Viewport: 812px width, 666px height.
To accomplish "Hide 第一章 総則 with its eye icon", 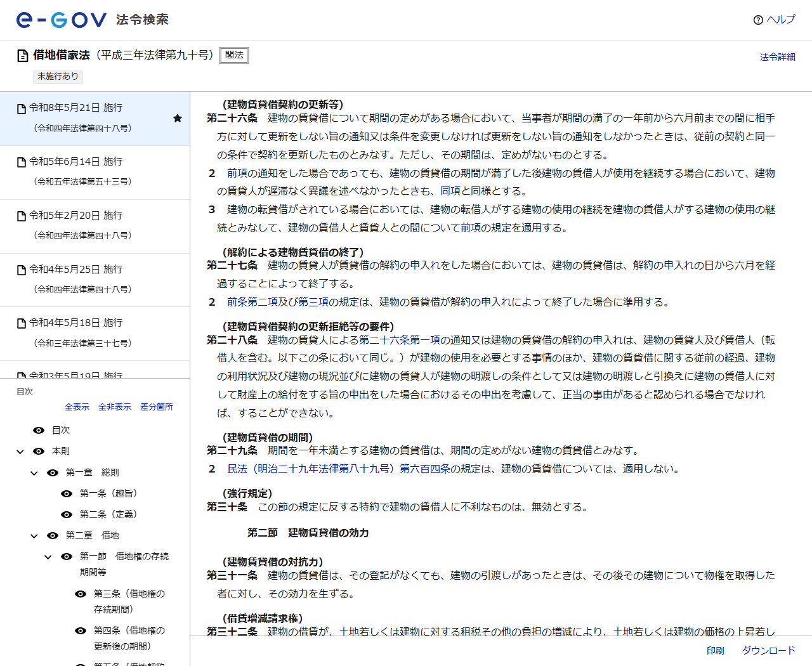I will coord(53,473).
